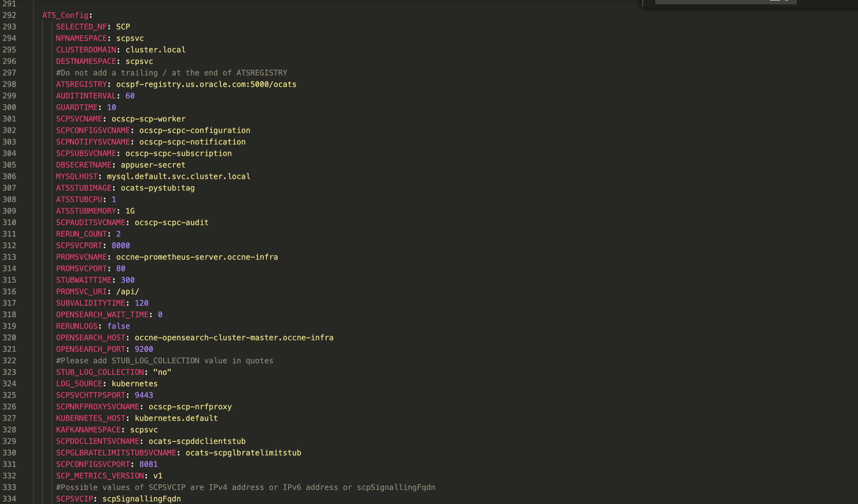
Task: Click the quoted STUB_LOG_COLLECTION value no
Action: coord(162,372)
